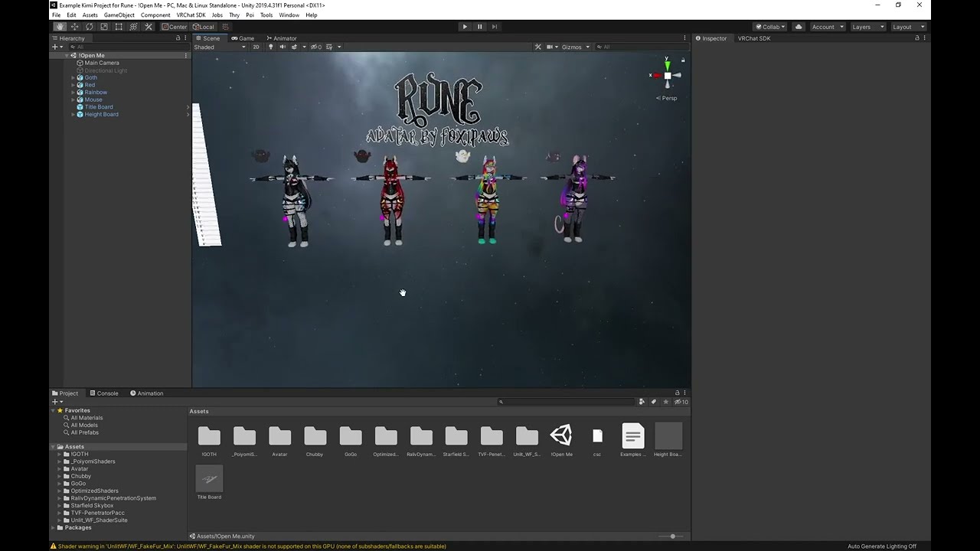The width and height of the screenshot is (980, 551).
Task: Select the Scale tool
Action: coord(104,27)
